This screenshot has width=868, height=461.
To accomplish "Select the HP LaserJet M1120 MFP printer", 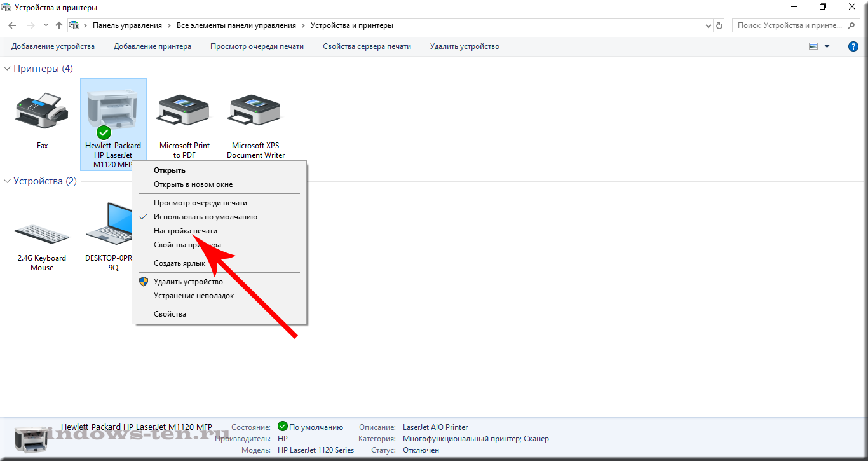I will point(113,125).
